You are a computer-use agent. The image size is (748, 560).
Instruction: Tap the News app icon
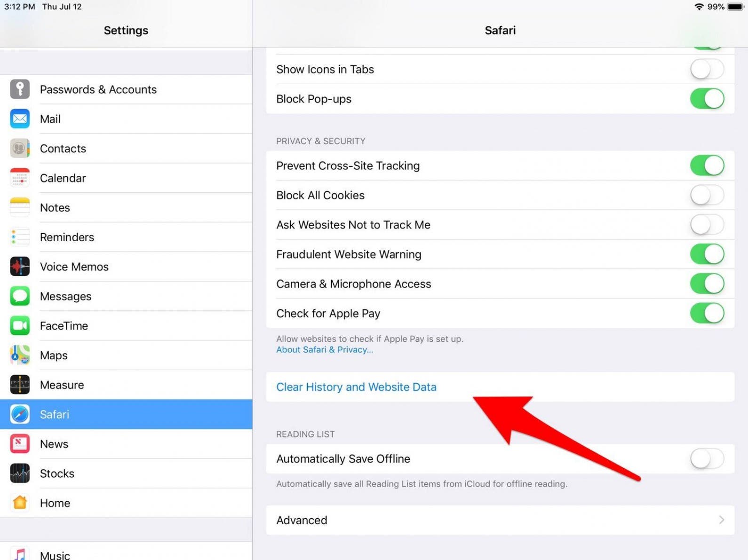coord(20,444)
